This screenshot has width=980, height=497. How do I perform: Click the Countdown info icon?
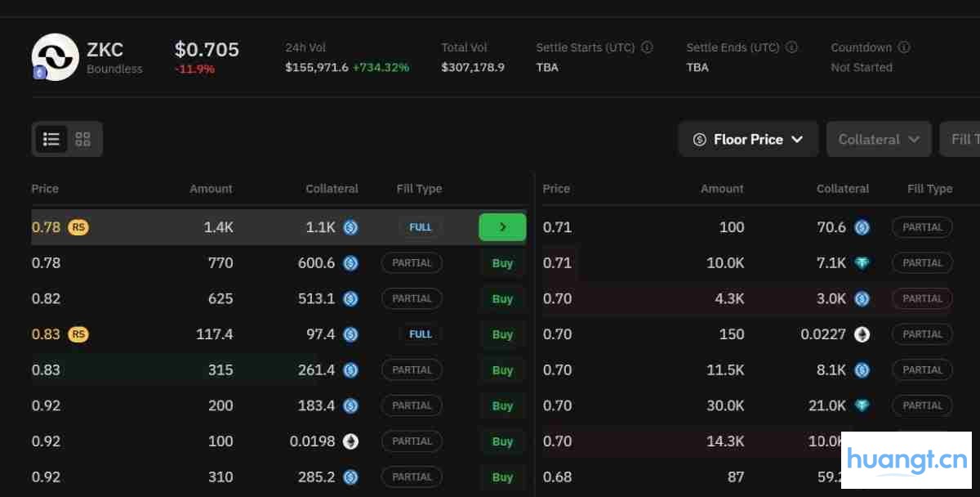904,47
